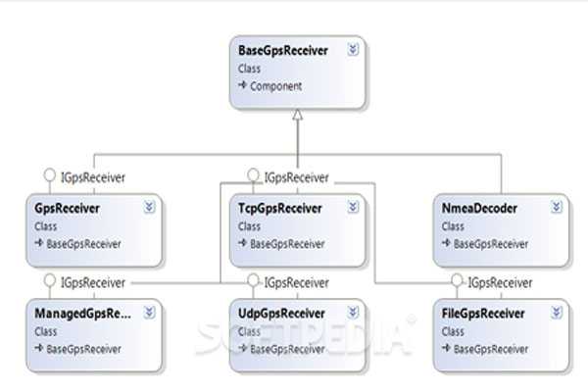588x392 pixels.
Task: Select the BaseGpsReceiver class title
Action: [283, 49]
